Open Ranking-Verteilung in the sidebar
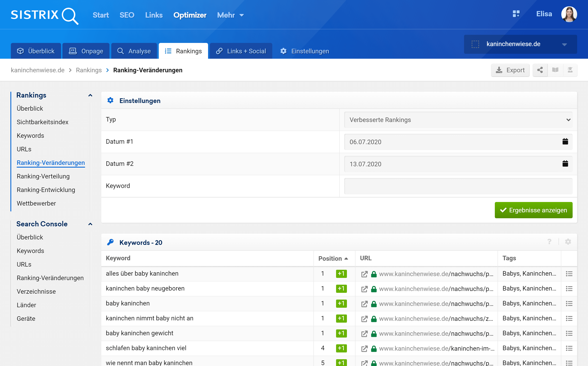Image resolution: width=588 pixels, height=366 pixels. (x=43, y=176)
